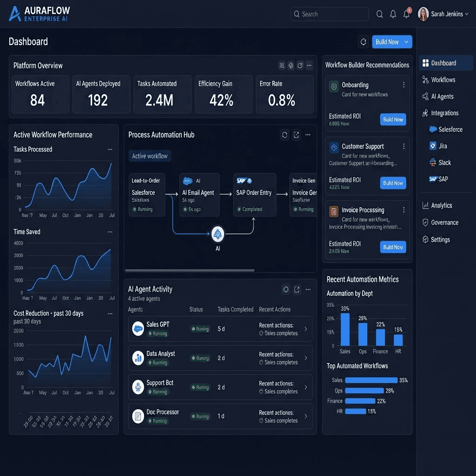This screenshot has height=476, width=476.
Task: Open Governance in the sidebar
Action: tap(440, 223)
